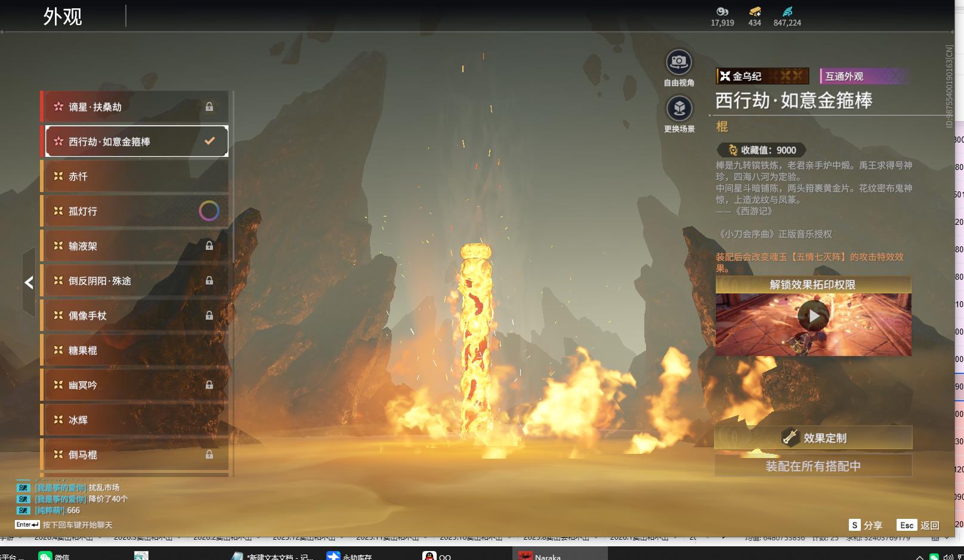Click the 自由视角 free camera icon

(x=678, y=62)
